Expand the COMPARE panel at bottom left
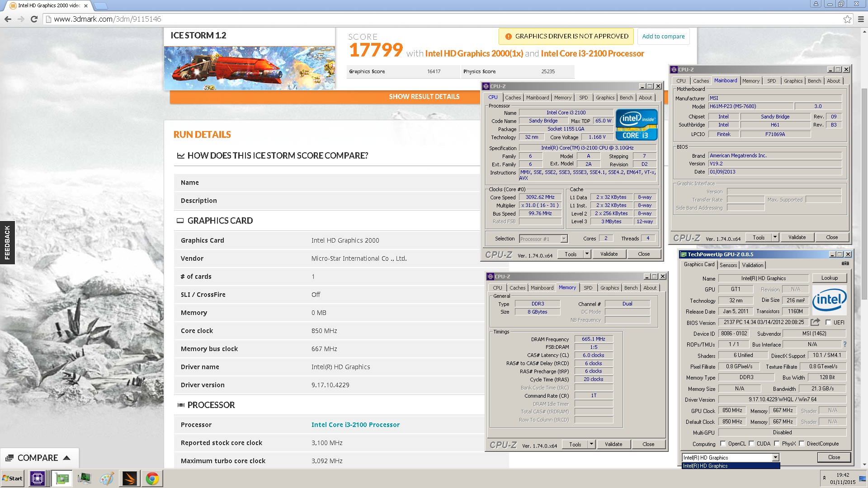 pyautogui.click(x=39, y=458)
